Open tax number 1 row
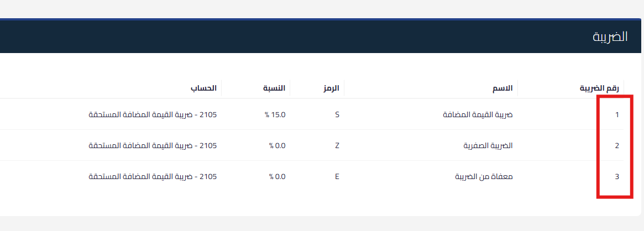 [617, 115]
